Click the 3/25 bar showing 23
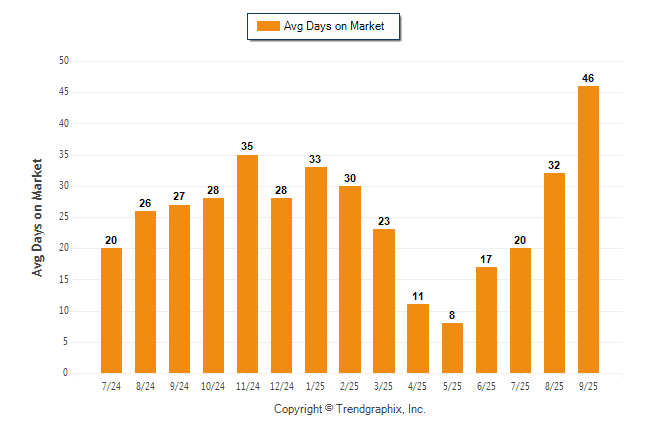 tap(384, 300)
